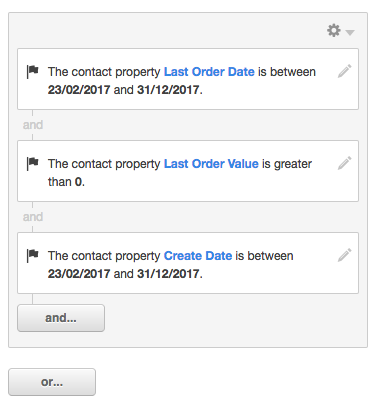Select the Create Date filter card
The image size is (374, 403).
point(188,263)
